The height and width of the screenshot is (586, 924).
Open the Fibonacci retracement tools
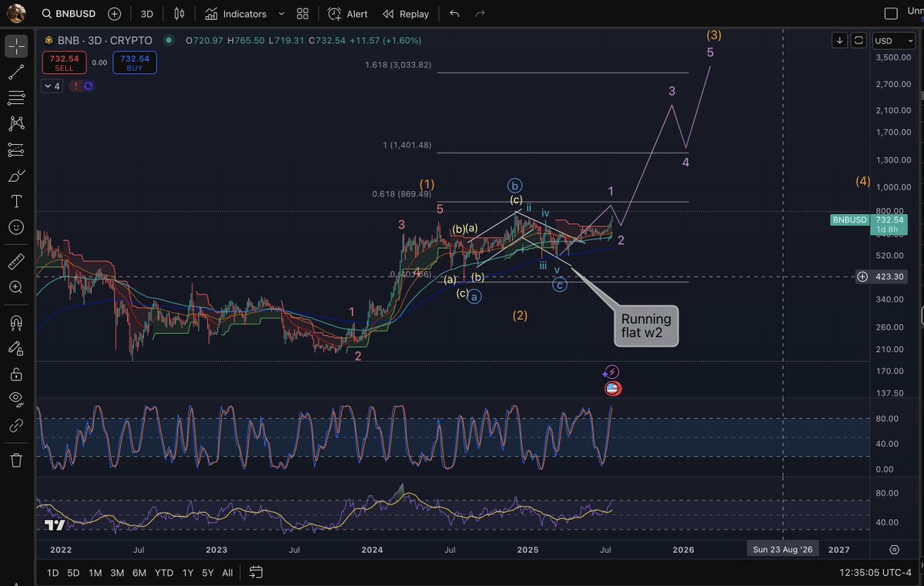16,98
